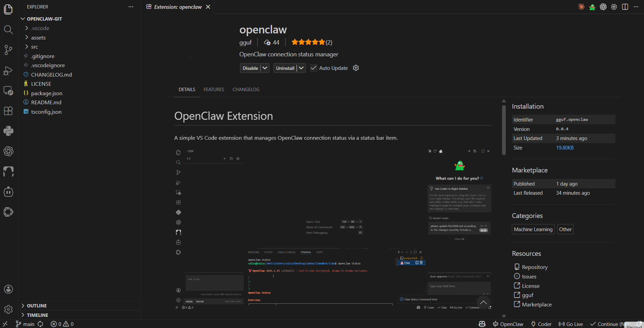
Task: Open the Accounts icon in activity bar
Action: click(8, 289)
